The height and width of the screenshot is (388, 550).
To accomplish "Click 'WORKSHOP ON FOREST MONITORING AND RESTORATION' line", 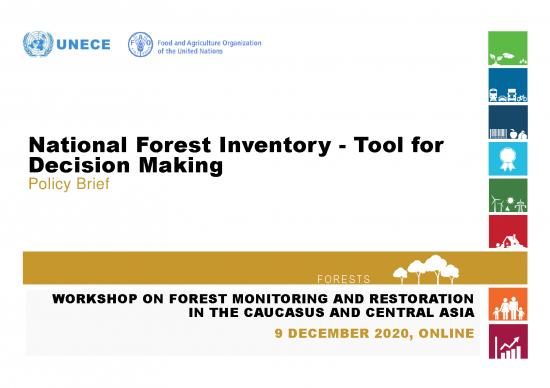I will [263, 299].
